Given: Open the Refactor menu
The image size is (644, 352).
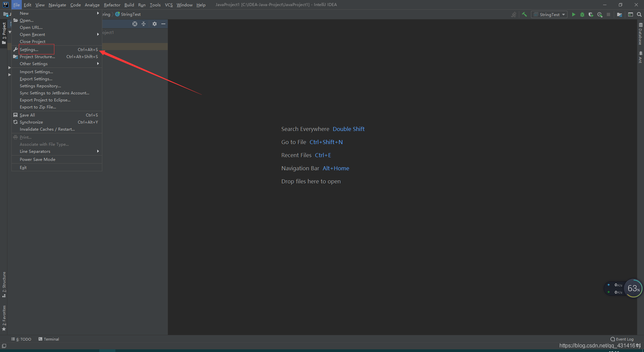Looking at the screenshot, I should [x=112, y=5].
